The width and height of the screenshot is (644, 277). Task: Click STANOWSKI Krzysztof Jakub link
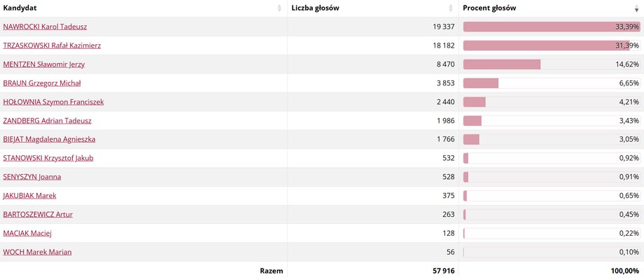coord(48,158)
